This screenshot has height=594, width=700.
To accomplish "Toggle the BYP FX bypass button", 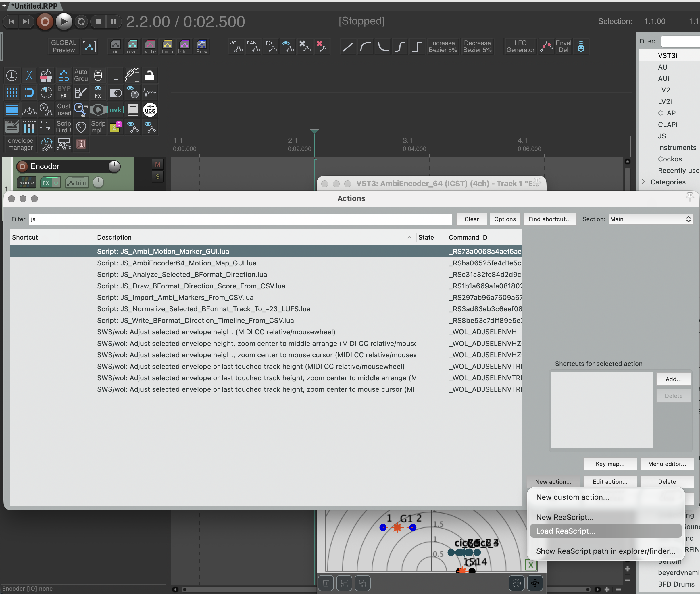I will pos(64,92).
